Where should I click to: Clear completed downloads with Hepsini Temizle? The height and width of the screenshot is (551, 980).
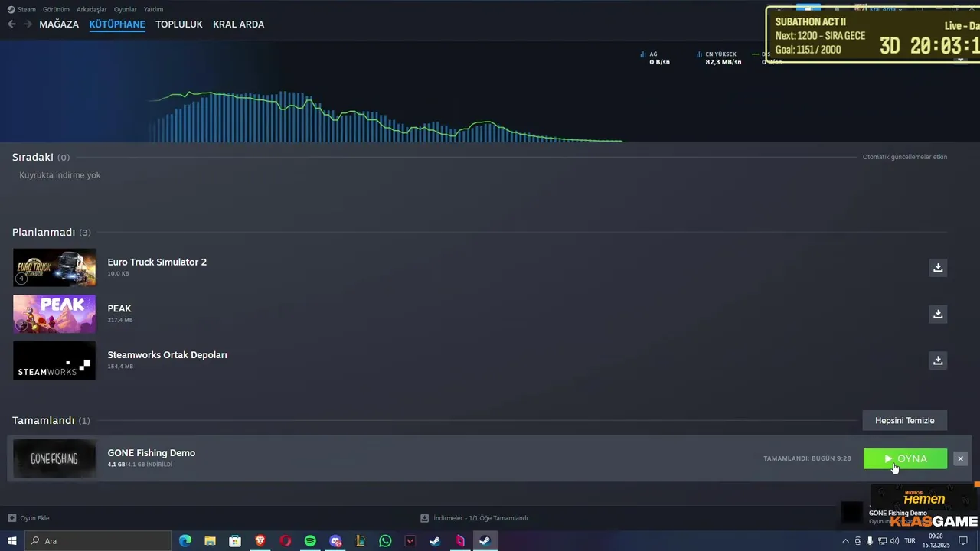point(905,420)
